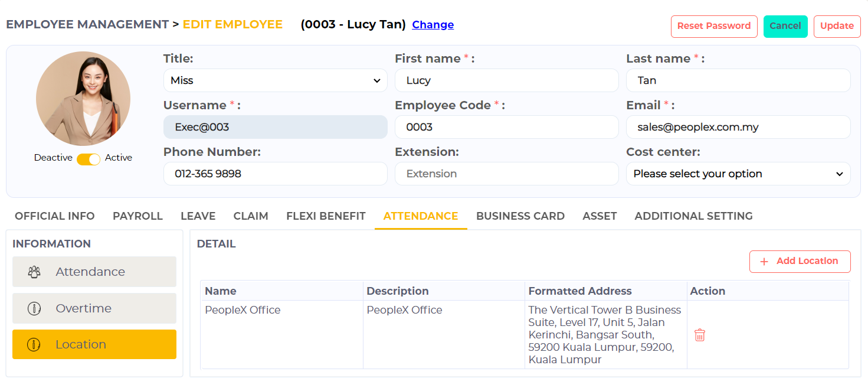Click the plus icon on Add Location

(764, 262)
